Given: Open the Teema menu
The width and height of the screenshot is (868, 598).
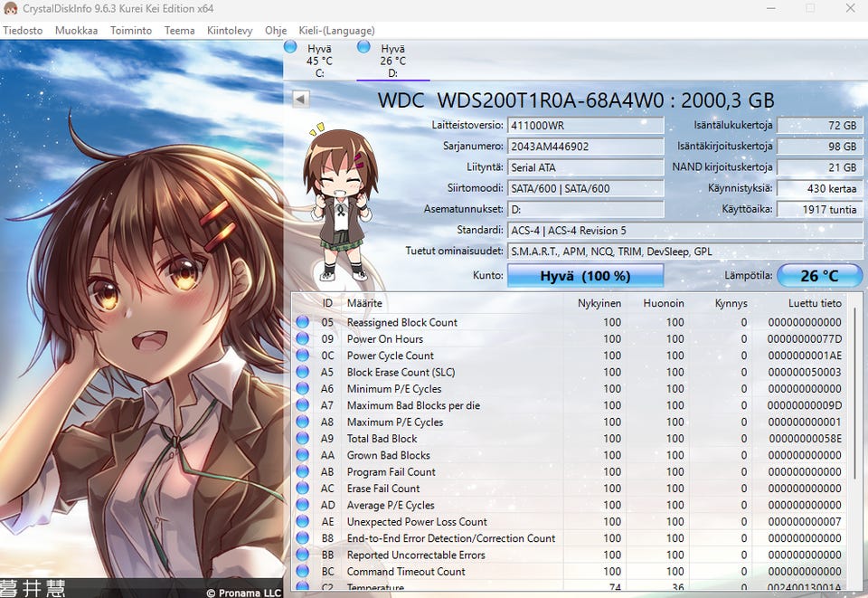Looking at the screenshot, I should [179, 30].
